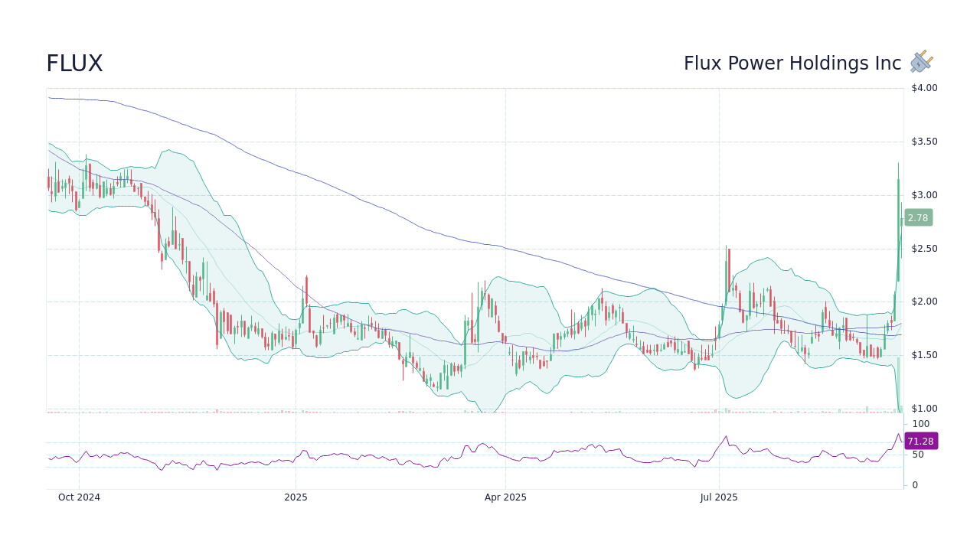This screenshot has height=551, width=980.
Task: Select the long red candle near the 2.50 peak in July
Action: (x=728, y=272)
